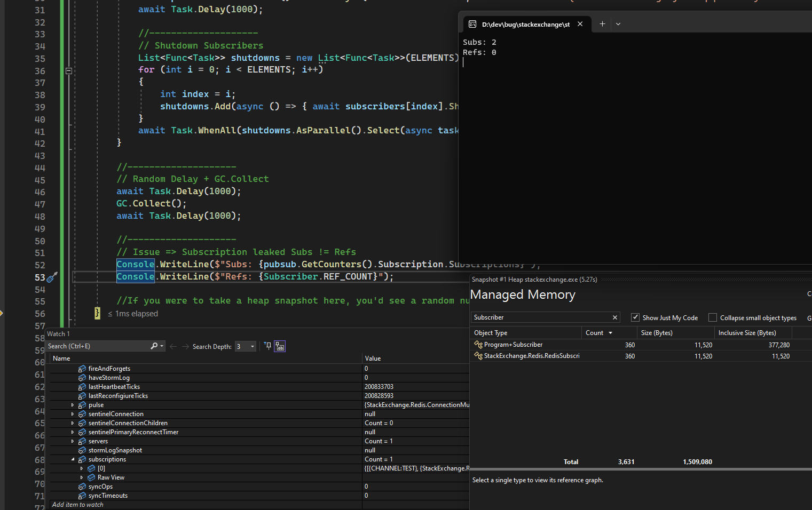
Task: Click the Program+Subscriber type icon
Action: click(x=478, y=345)
